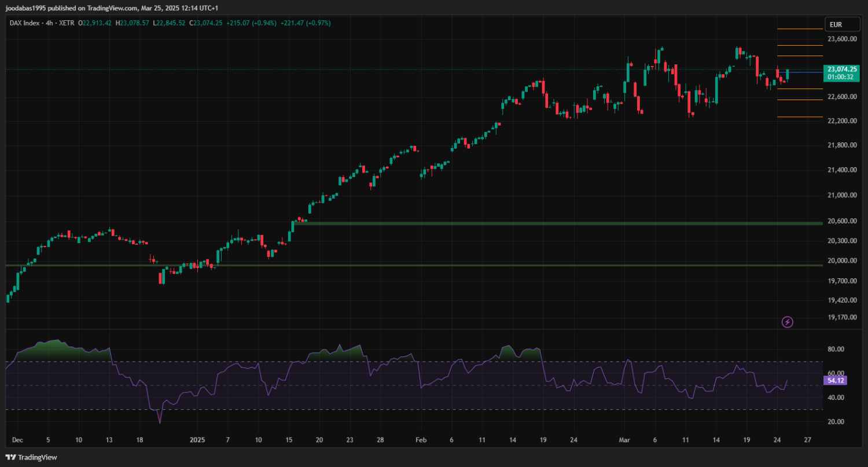Select the topmost orange level line
This screenshot has width=868, height=467.
(800, 29)
